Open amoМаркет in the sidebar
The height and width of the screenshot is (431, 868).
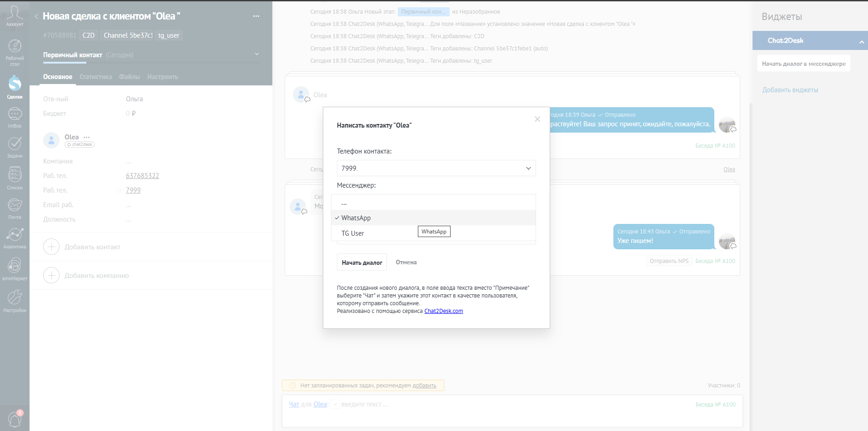[15, 268]
